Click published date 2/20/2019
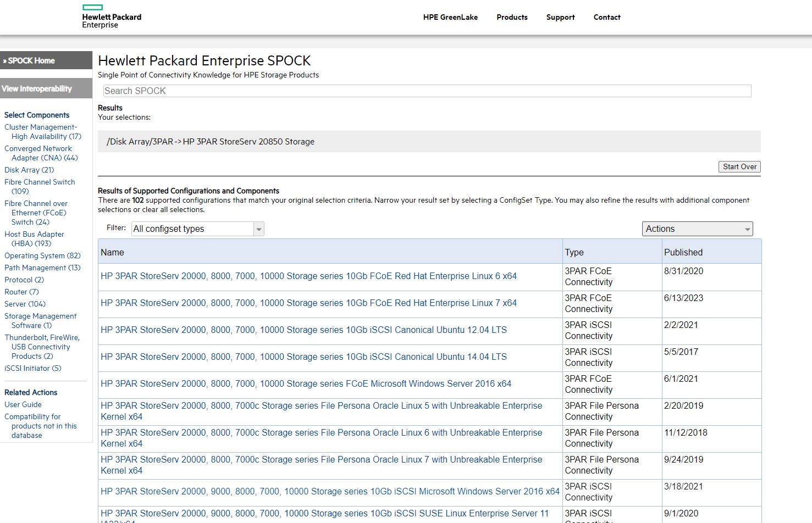This screenshot has width=812, height=523. pos(683,405)
